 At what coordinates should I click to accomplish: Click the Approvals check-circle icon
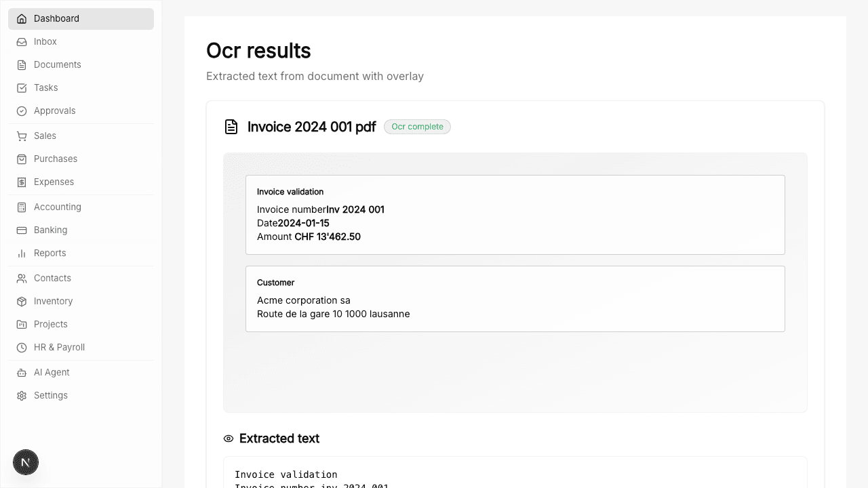pyautogui.click(x=22, y=111)
